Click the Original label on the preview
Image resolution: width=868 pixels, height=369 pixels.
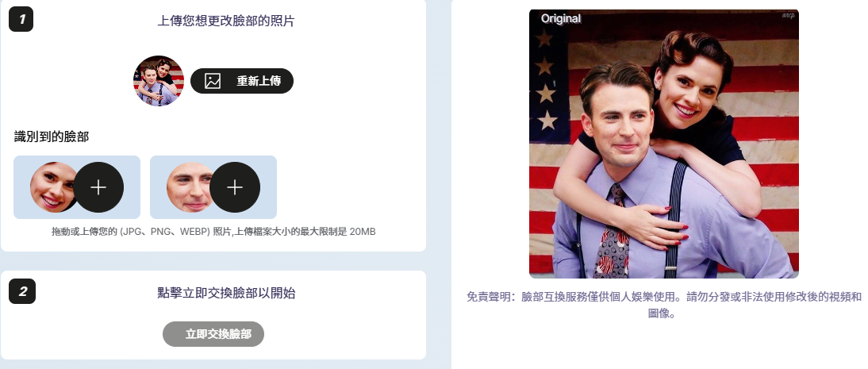pos(561,18)
